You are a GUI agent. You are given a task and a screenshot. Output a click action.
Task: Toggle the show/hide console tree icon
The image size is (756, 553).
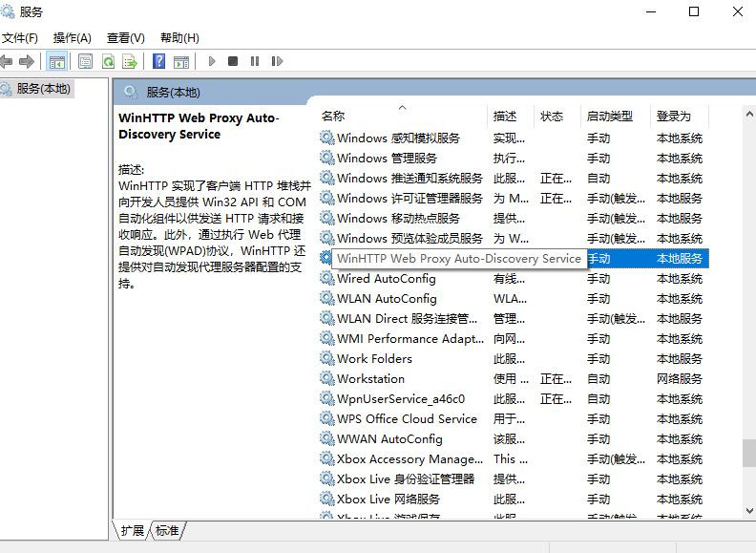[57, 61]
